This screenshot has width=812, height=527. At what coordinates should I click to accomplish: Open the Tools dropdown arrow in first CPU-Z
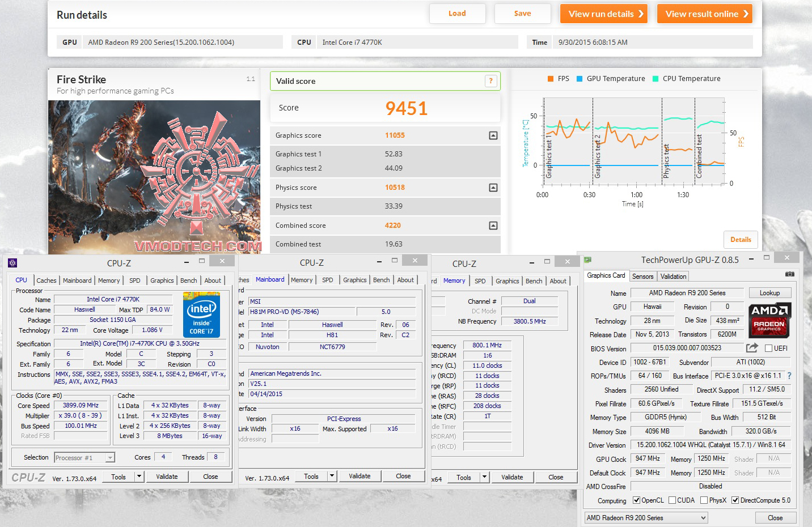click(x=139, y=477)
